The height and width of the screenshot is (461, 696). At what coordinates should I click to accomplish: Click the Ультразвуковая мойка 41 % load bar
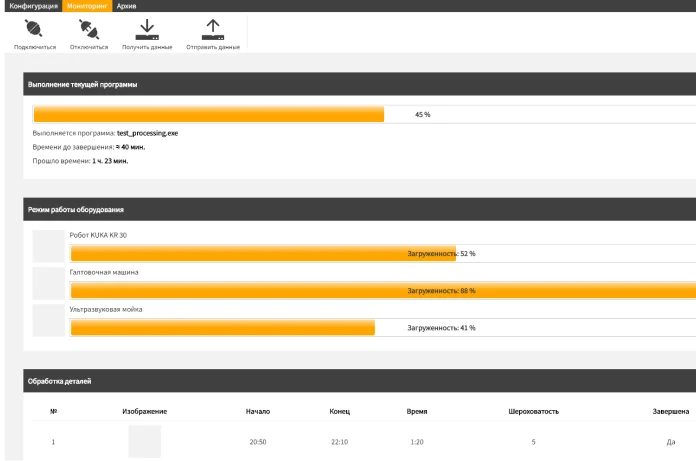384,327
